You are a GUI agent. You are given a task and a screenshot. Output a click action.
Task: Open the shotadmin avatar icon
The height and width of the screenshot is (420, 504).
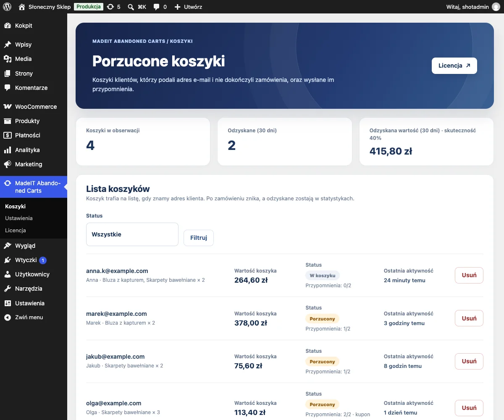point(496,7)
